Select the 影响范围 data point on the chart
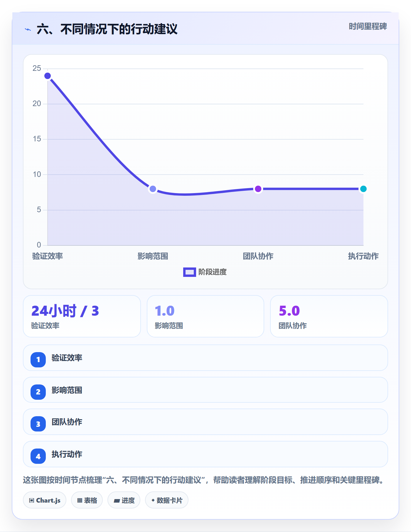 coord(153,189)
